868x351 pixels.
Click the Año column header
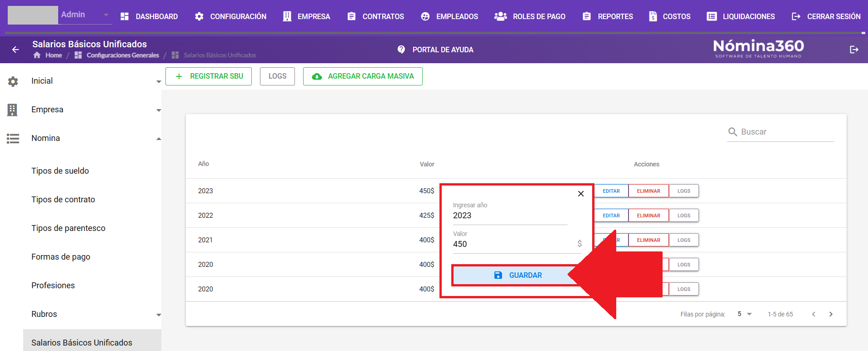[x=204, y=164]
